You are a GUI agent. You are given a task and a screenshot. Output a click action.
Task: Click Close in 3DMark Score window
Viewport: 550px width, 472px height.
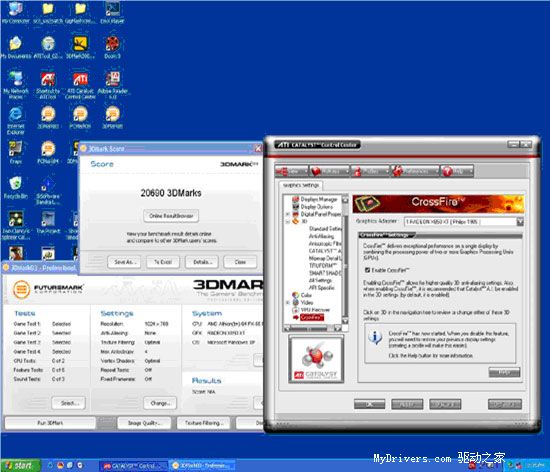pyautogui.click(x=240, y=262)
